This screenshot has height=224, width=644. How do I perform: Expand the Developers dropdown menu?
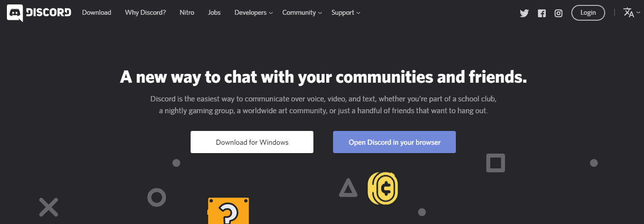(x=253, y=13)
